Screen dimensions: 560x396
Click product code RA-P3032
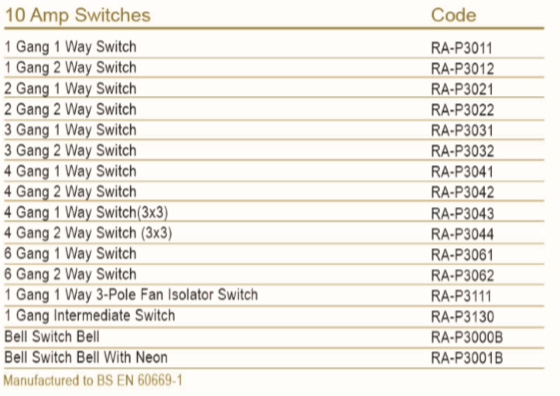coord(462,151)
